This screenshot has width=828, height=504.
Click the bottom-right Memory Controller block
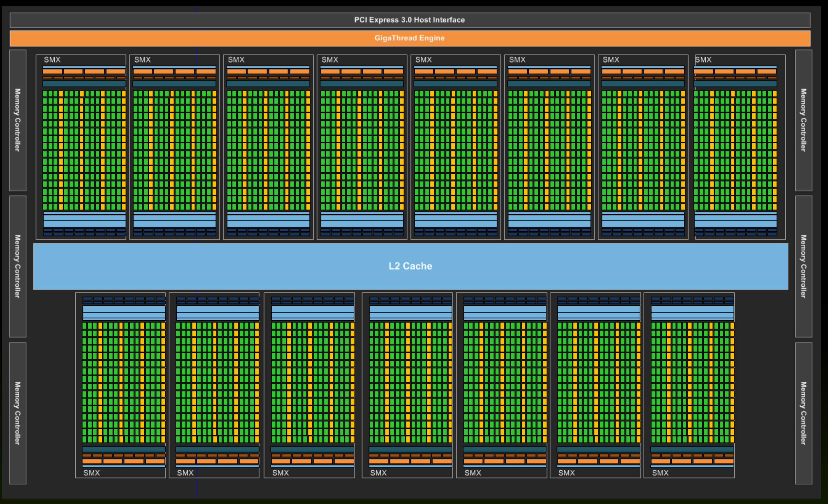pyautogui.click(x=804, y=413)
